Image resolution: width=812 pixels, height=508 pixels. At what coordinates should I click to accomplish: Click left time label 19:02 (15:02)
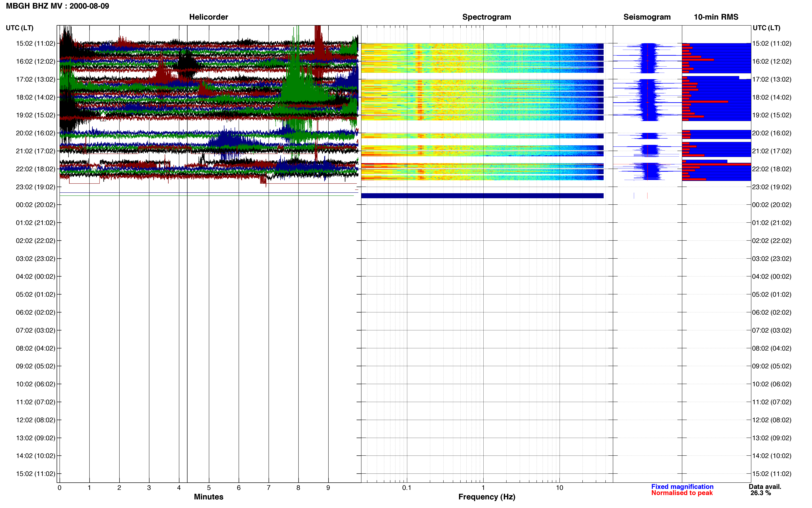click(x=36, y=115)
